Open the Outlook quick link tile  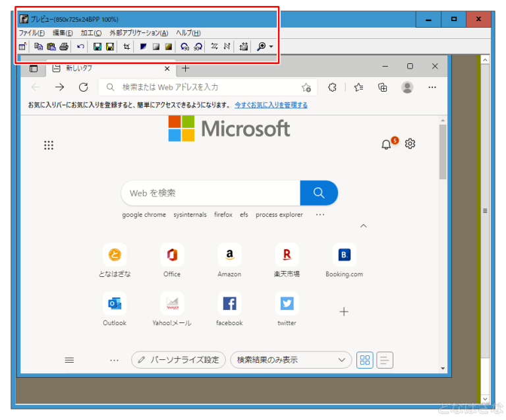click(x=115, y=309)
